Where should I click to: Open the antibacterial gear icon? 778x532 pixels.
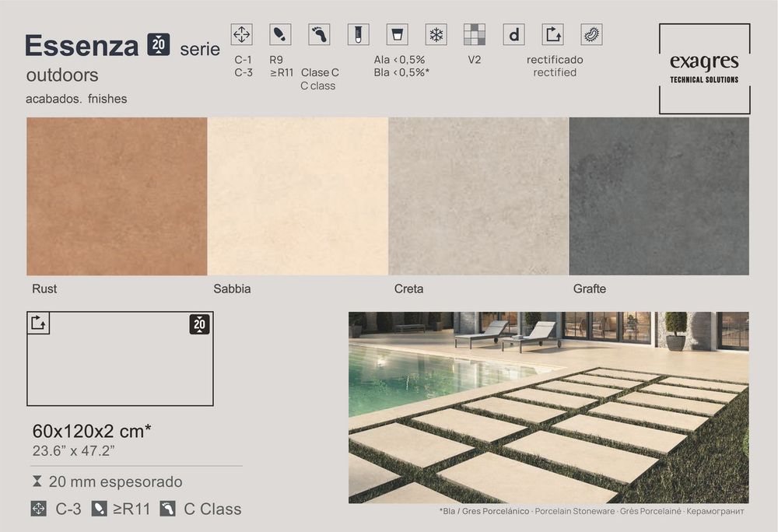(x=590, y=34)
